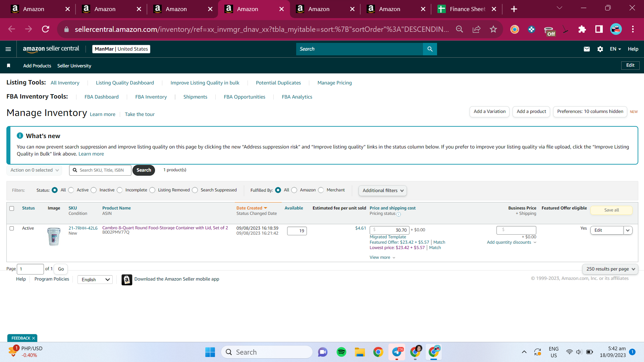Image resolution: width=644 pixels, height=362 pixels.
Task: Open Preferences: 10 columns hidden
Action: coord(590,112)
